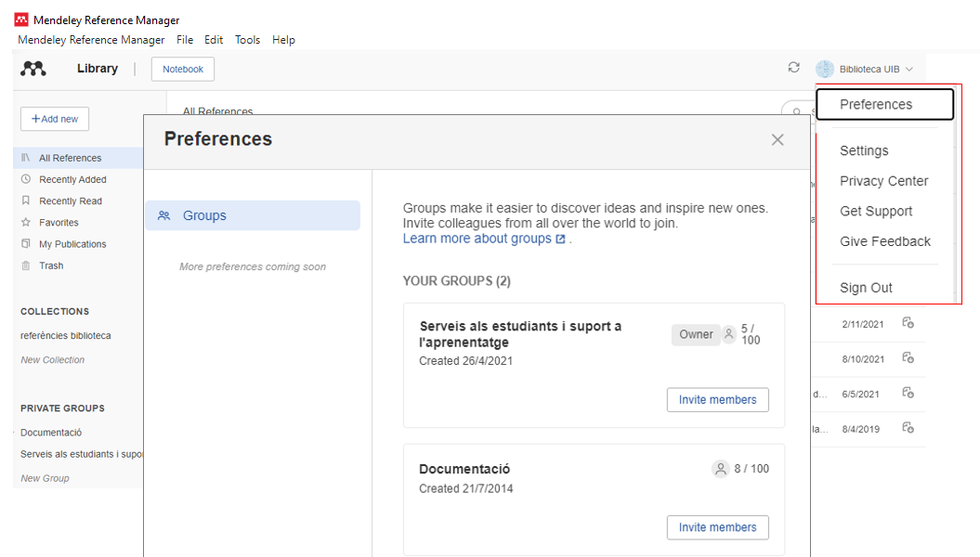The width and height of the screenshot is (980, 557).
Task: Click the 2/11/2021 date cell
Action: click(863, 324)
